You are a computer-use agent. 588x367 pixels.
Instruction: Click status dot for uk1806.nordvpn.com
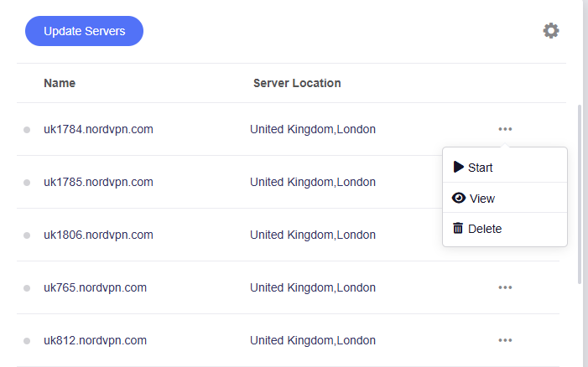[27, 235]
